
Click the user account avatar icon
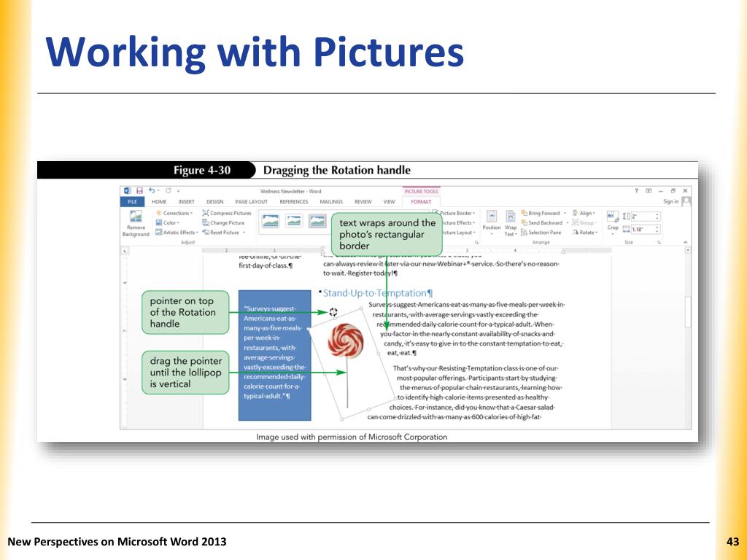coord(686,201)
